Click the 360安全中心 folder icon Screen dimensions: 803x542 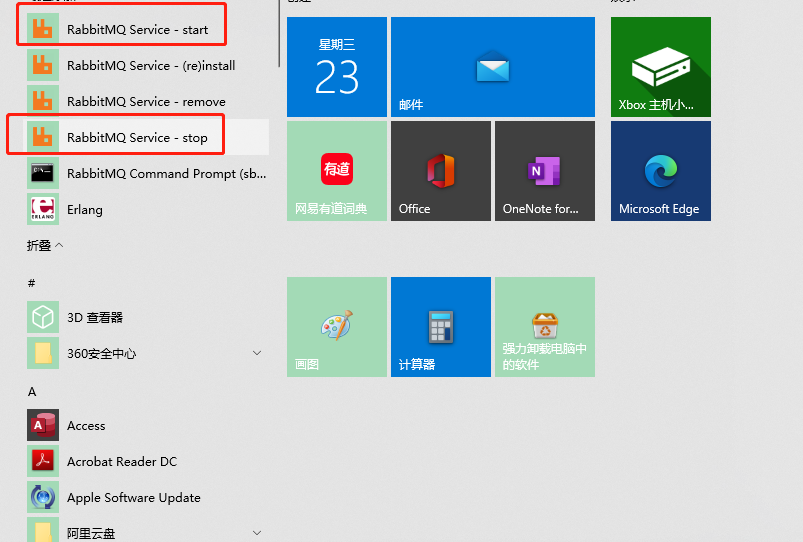(43, 353)
